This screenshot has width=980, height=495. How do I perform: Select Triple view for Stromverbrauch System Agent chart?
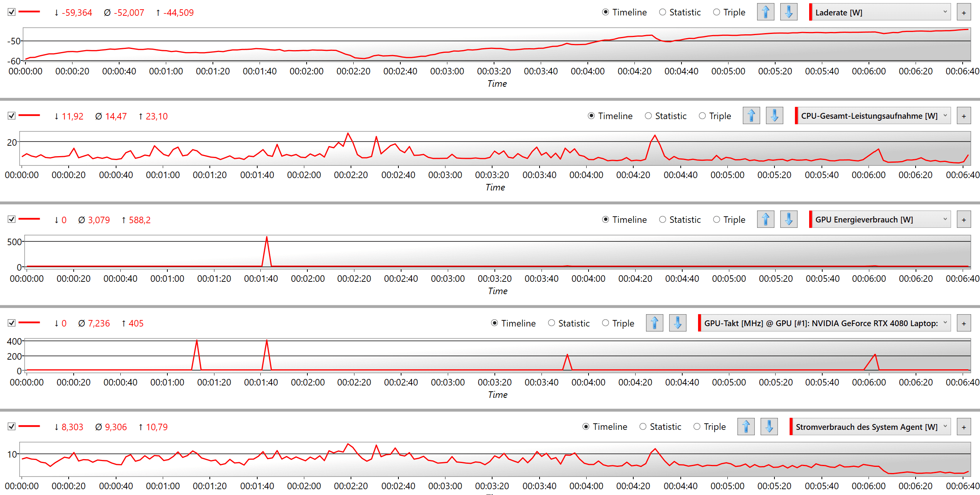(710, 427)
